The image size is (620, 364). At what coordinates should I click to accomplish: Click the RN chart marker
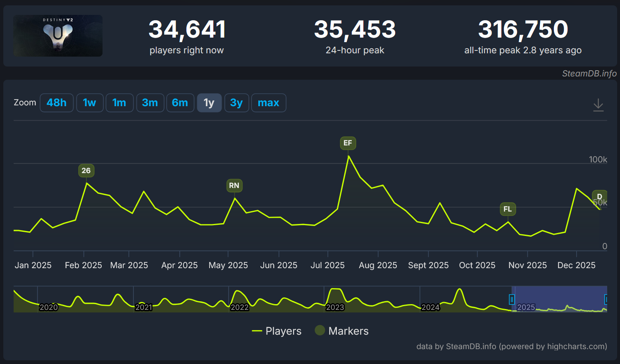[x=234, y=186]
